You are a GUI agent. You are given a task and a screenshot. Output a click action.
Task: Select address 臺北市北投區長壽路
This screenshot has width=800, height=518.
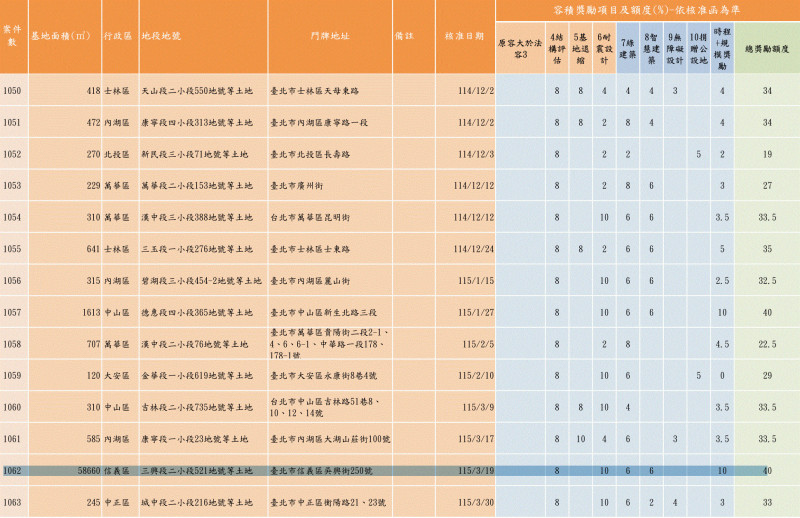click(310, 154)
